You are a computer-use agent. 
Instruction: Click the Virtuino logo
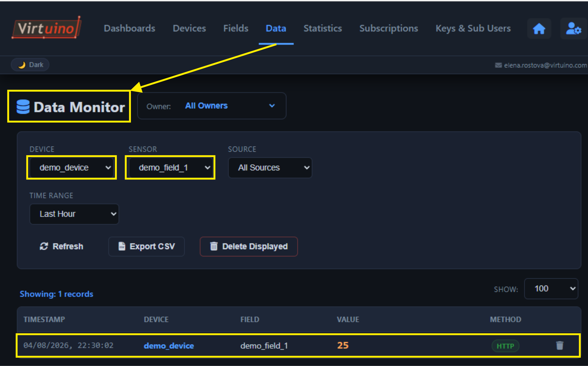[46, 28]
